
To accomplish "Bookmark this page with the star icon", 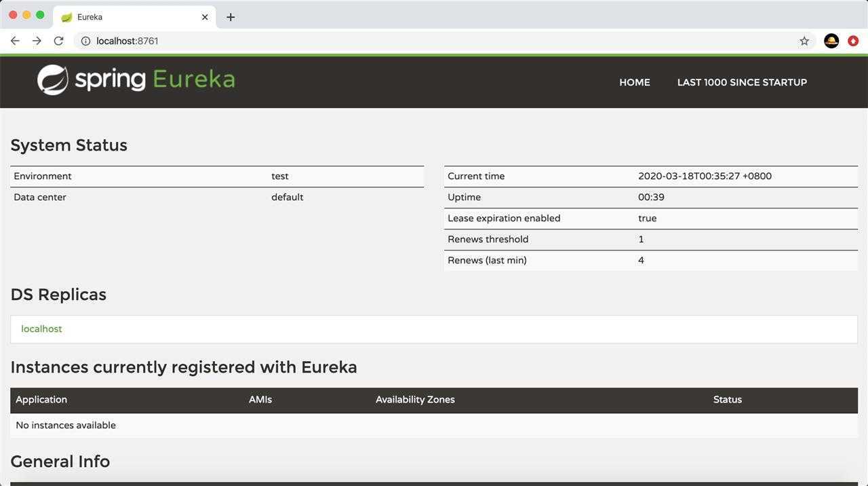I will 804,41.
